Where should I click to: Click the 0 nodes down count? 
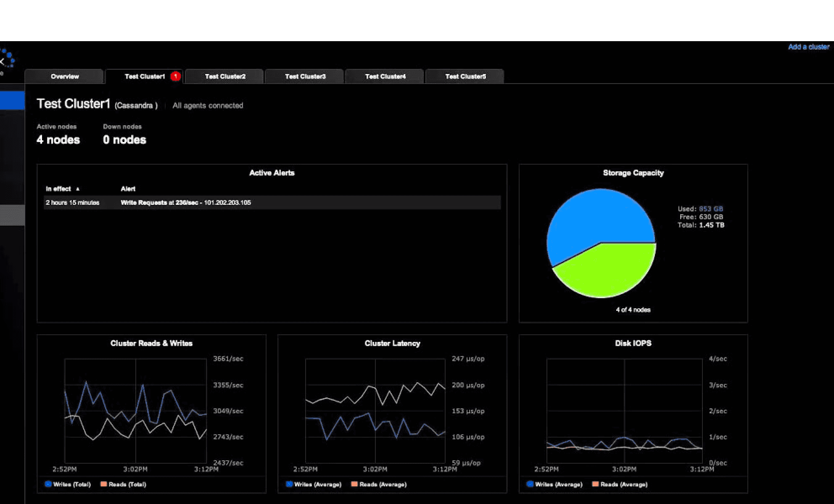tap(124, 139)
